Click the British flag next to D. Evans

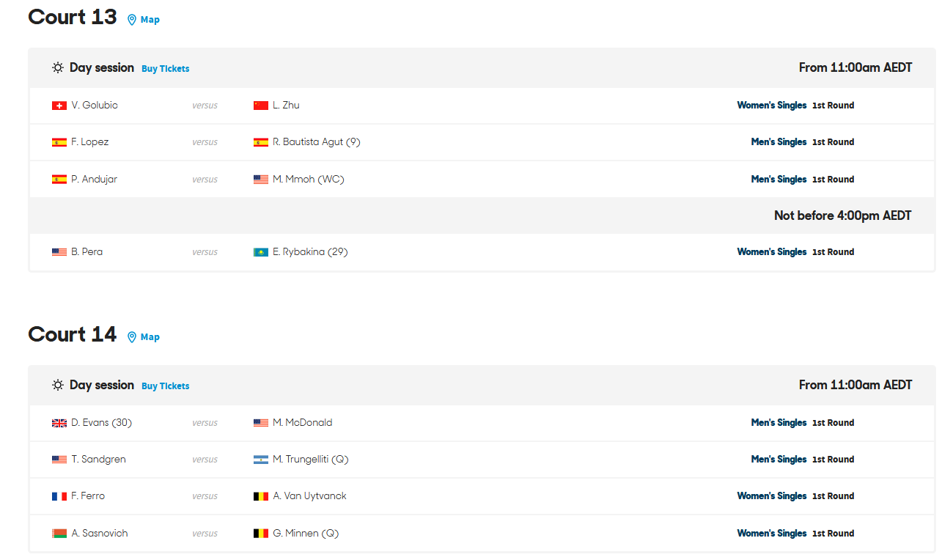[x=59, y=423]
